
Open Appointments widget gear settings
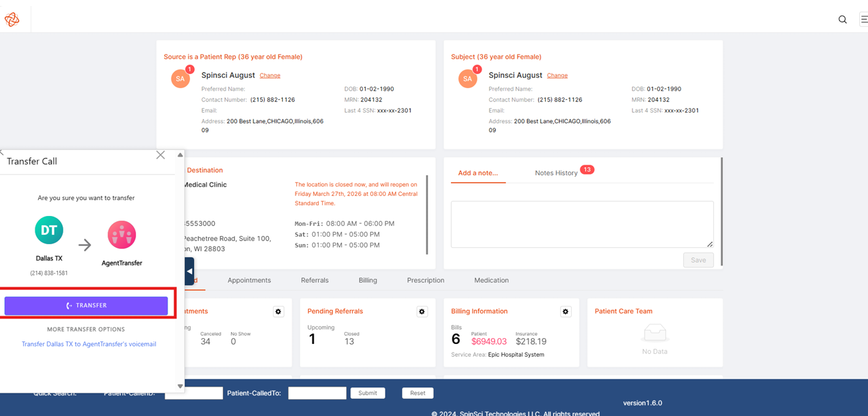point(278,311)
